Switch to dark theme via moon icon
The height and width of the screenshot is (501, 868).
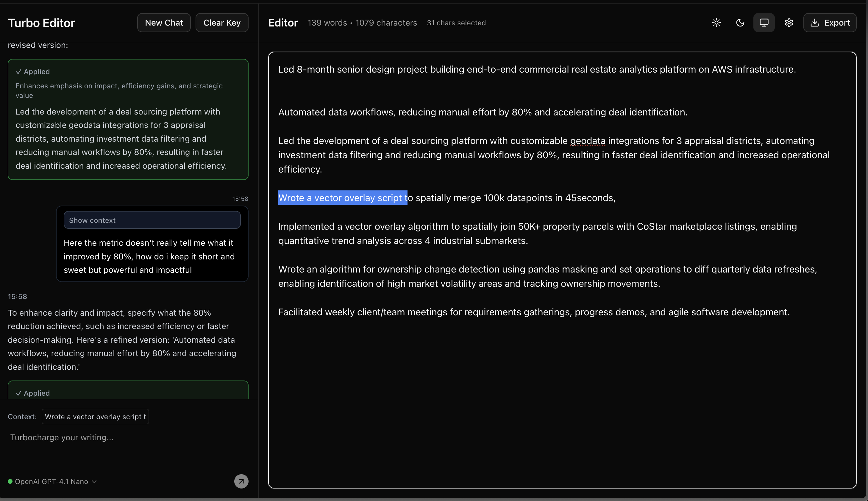click(740, 22)
